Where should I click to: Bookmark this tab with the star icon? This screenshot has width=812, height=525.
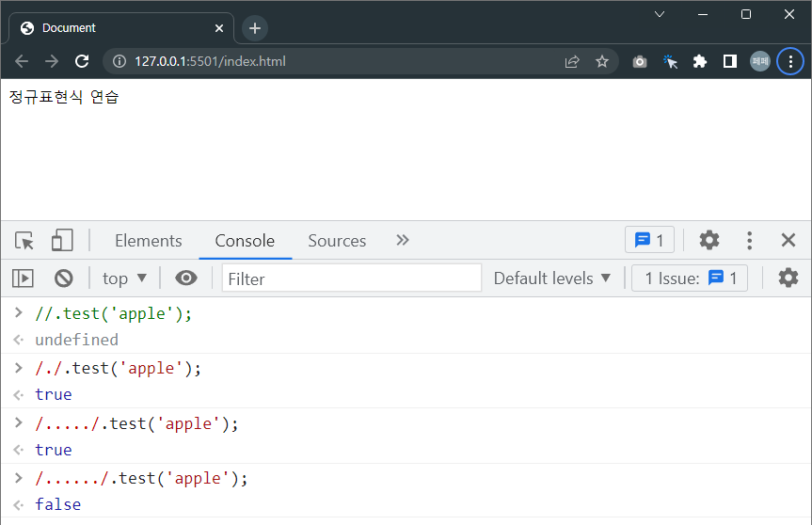point(602,61)
